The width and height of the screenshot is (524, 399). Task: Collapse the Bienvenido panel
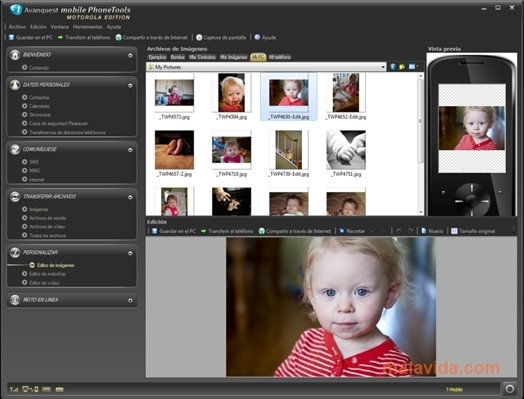pyautogui.click(x=130, y=55)
